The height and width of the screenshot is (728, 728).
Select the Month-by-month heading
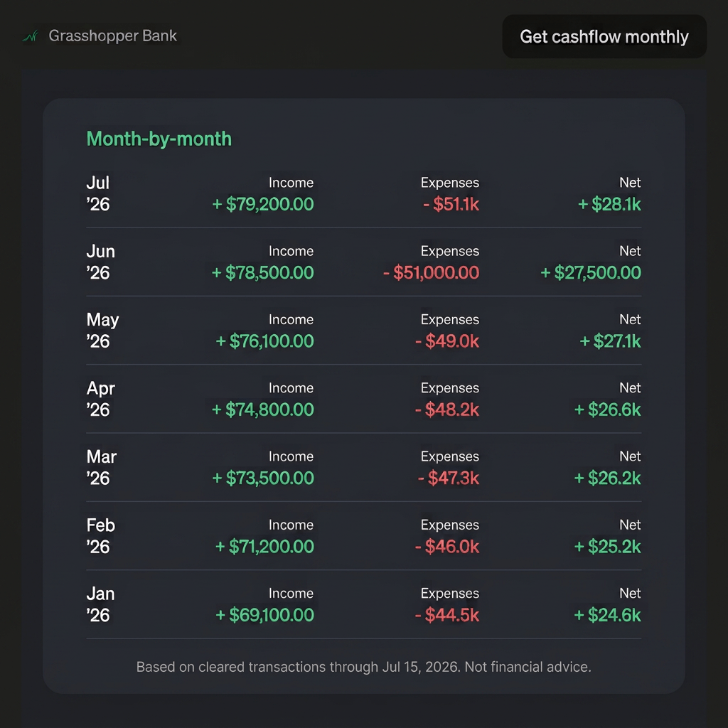(159, 139)
